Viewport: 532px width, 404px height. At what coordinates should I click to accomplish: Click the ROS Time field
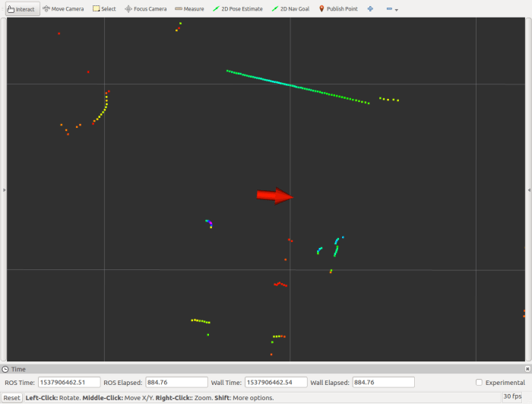click(67, 382)
